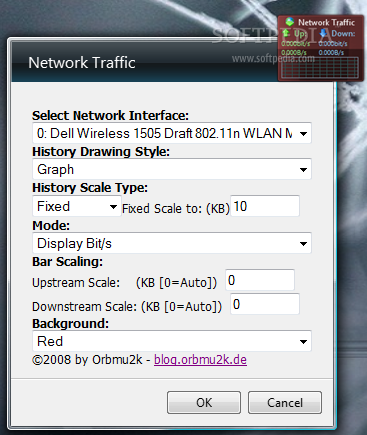
Task: Confirm settings with the OK button
Action: coord(204,403)
